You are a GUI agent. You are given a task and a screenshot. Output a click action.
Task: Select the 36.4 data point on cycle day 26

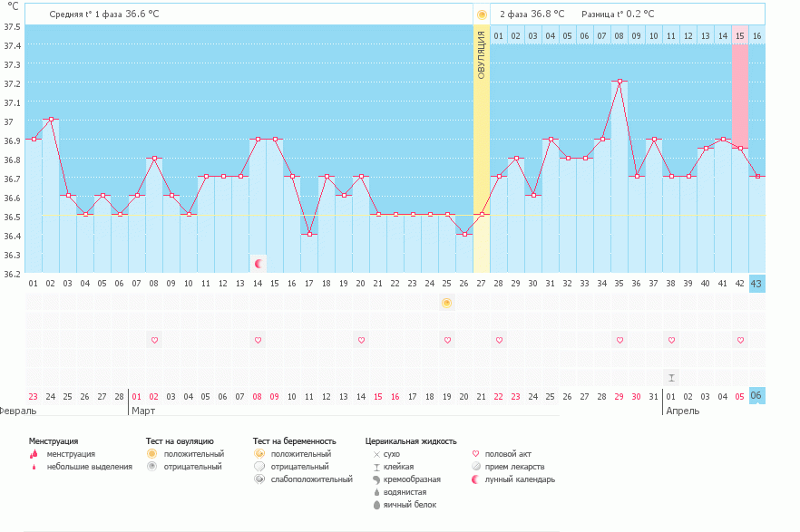pos(464,235)
